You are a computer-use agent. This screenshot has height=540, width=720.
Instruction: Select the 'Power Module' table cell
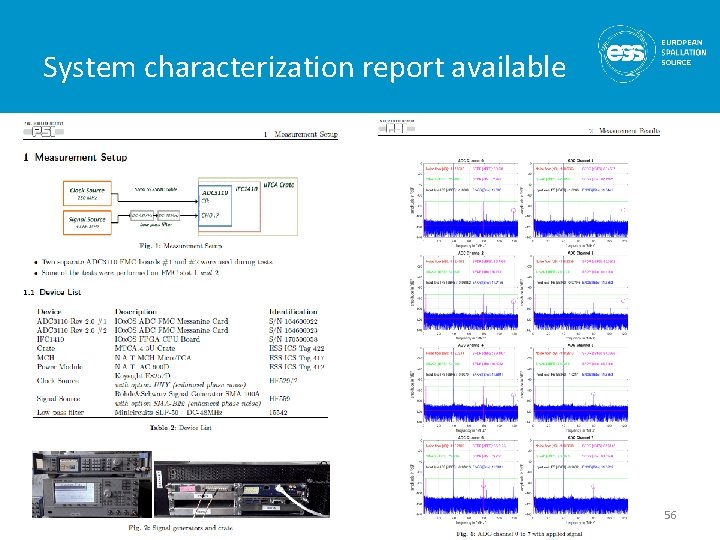pyautogui.click(x=60, y=367)
